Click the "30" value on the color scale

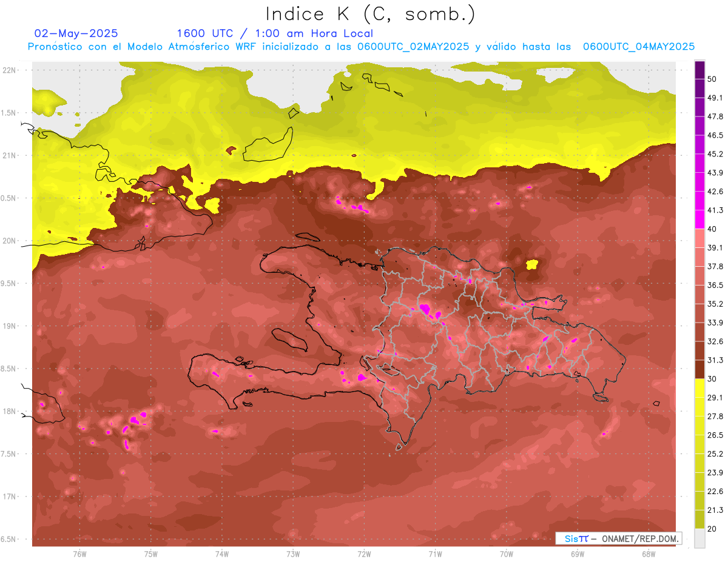tap(713, 379)
